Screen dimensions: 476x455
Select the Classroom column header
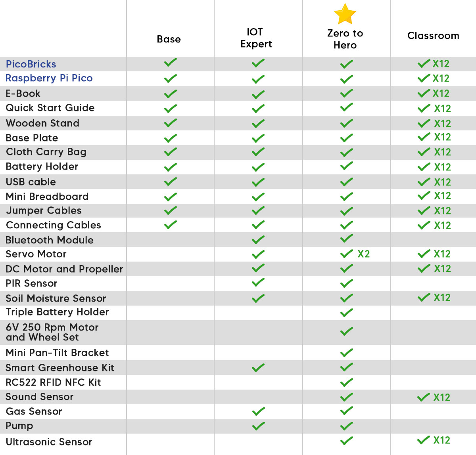pos(433,36)
